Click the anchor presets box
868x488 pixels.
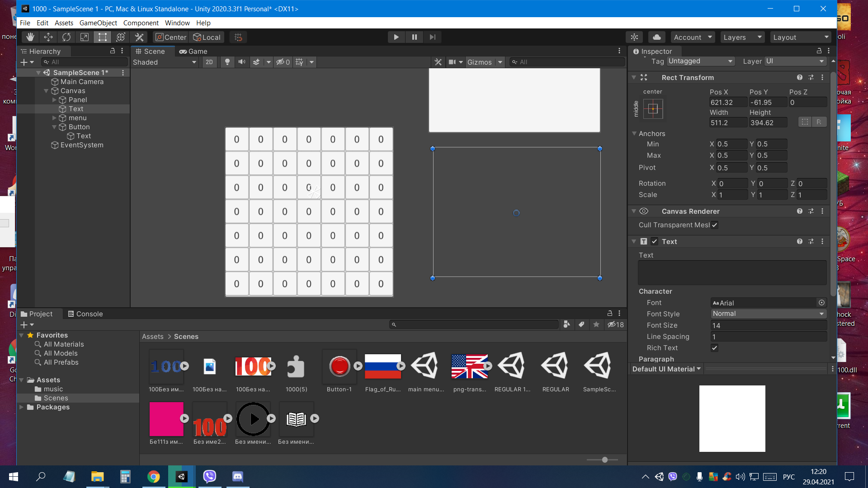pyautogui.click(x=653, y=108)
